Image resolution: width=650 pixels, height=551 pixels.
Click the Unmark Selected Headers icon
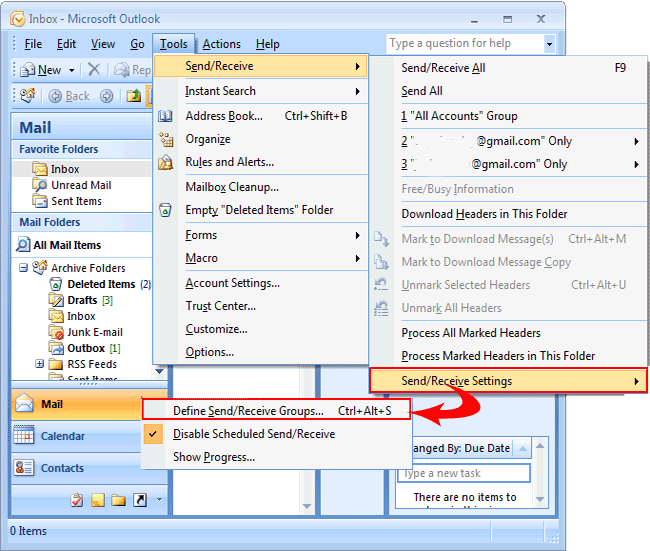[x=381, y=285]
